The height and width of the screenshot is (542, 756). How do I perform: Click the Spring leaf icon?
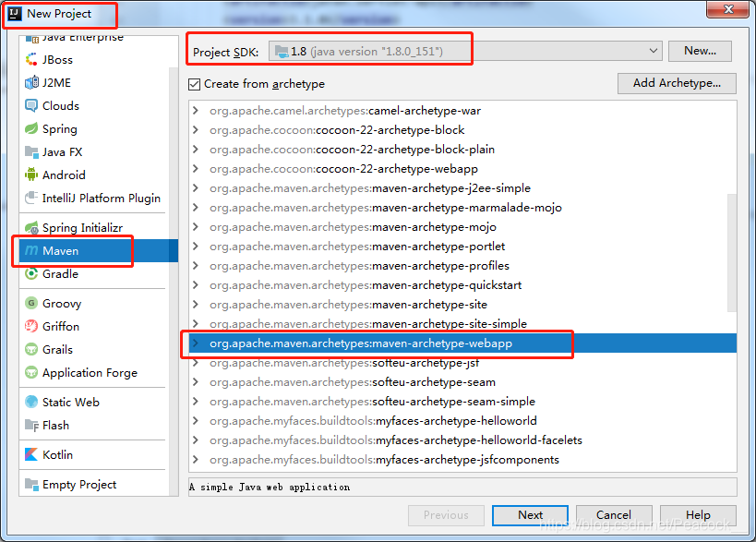point(31,128)
